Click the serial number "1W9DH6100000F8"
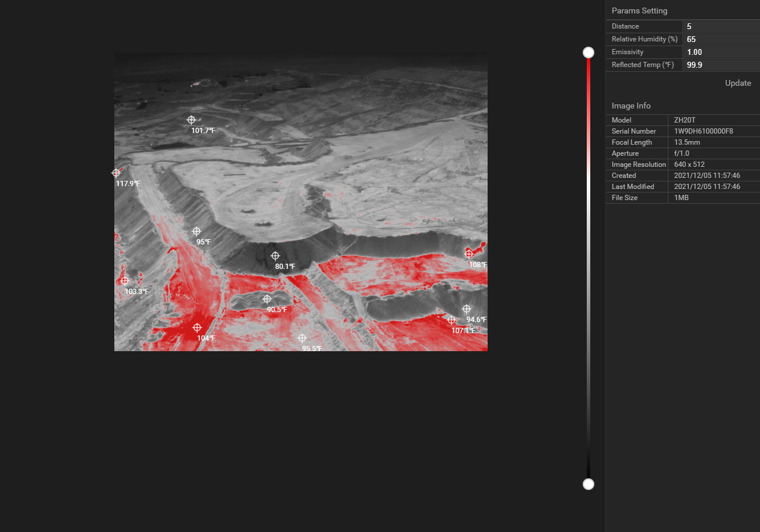The image size is (760, 532). tap(703, 131)
